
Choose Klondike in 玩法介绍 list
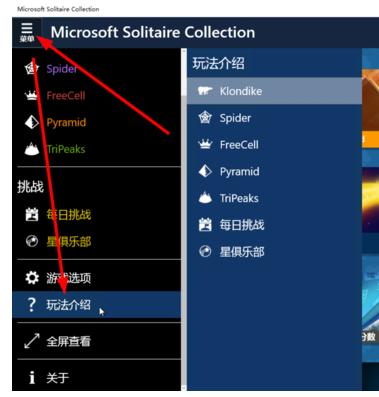(x=274, y=91)
